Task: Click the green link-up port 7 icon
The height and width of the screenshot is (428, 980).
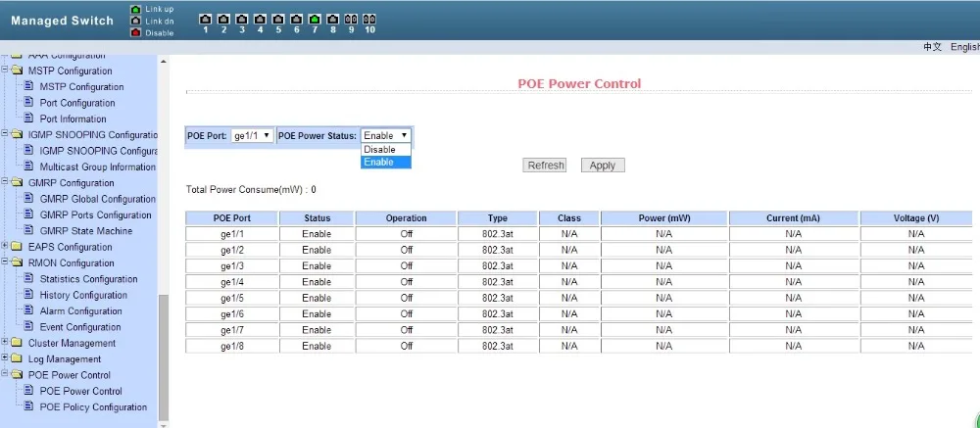Action: (315, 20)
